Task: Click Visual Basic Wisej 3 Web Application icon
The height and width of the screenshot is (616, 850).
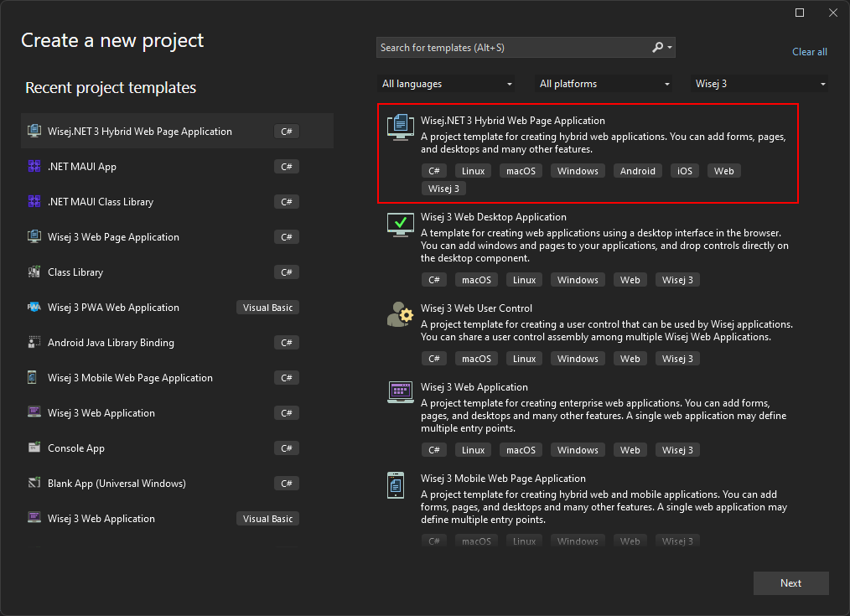Action: point(34,518)
